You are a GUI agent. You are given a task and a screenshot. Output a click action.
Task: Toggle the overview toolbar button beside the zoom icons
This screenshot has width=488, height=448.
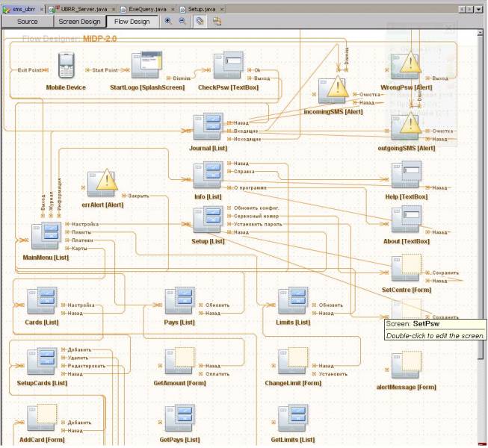coord(200,21)
